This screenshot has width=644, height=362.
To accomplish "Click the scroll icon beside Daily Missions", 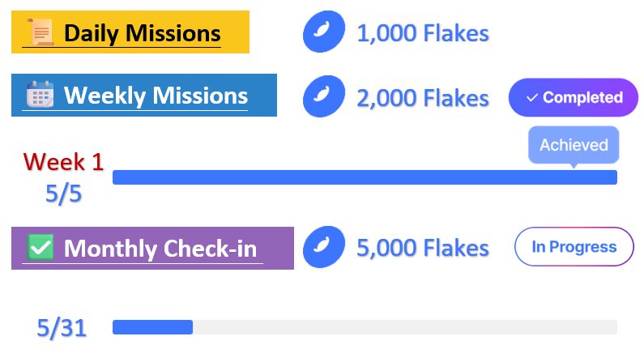I will tap(41, 33).
